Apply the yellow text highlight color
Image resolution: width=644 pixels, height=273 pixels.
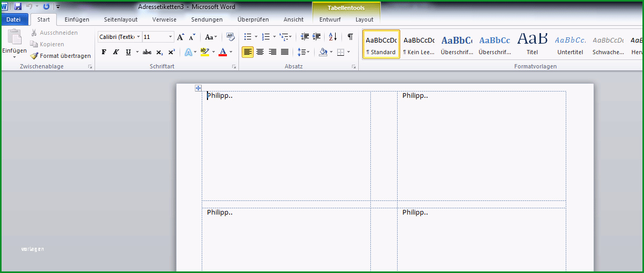[x=204, y=52]
